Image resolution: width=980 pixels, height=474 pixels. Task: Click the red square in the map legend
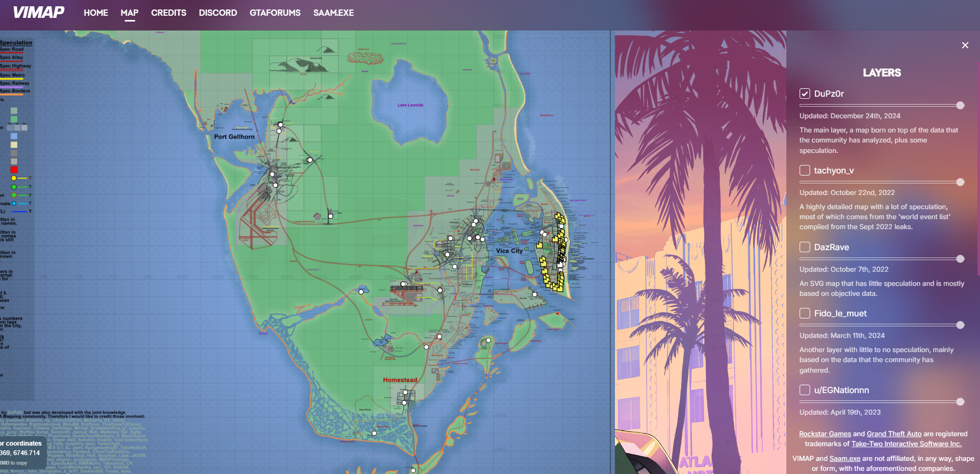[14, 170]
